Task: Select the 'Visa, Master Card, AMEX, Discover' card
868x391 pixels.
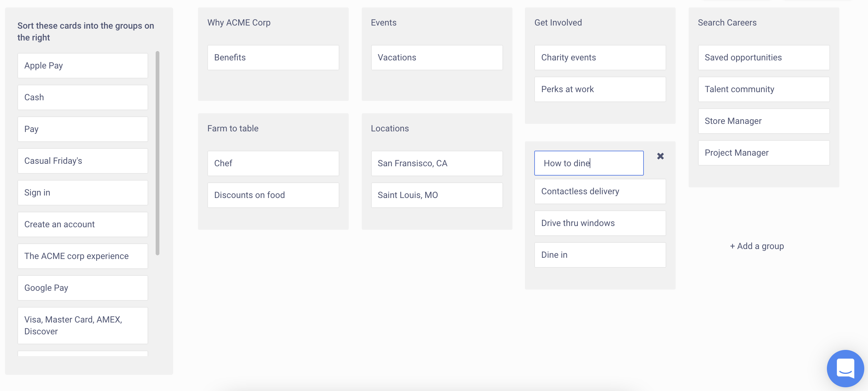Action: (x=83, y=326)
